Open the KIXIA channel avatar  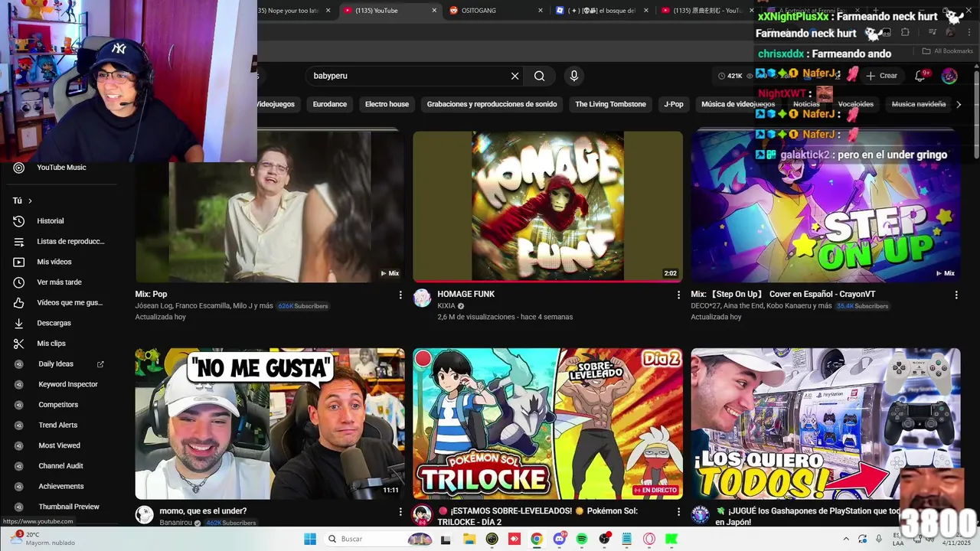click(x=422, y=298)
